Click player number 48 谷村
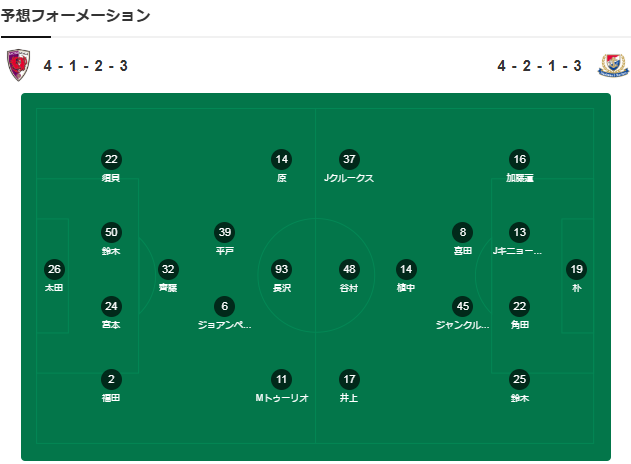The height and width of the screenshot is (464, 631). click(348, 269)
